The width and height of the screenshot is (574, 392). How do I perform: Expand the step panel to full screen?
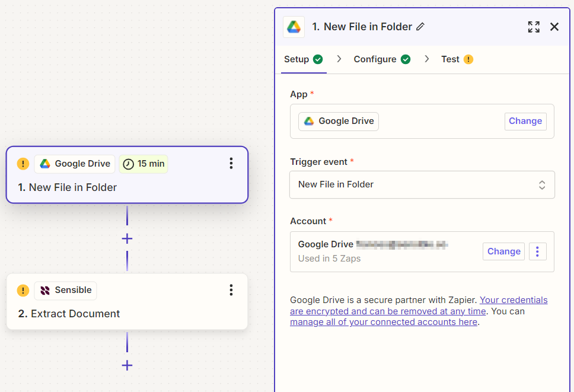[533, 27]
